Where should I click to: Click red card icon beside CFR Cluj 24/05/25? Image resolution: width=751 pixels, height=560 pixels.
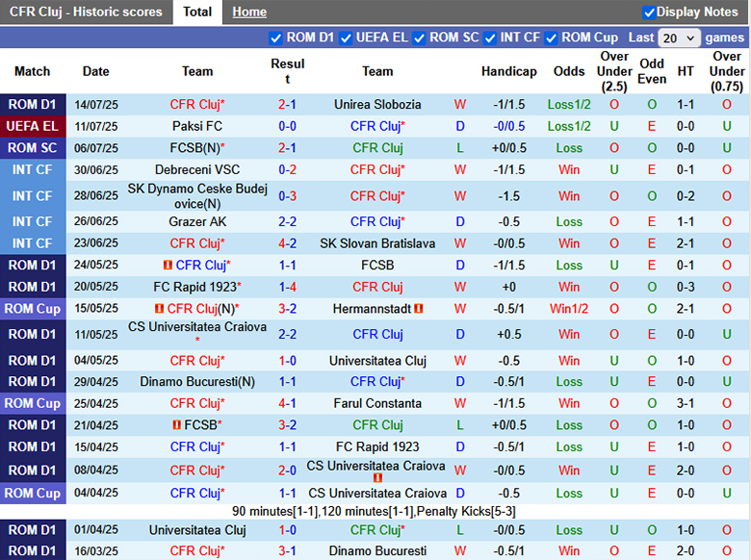click(168, 265)
